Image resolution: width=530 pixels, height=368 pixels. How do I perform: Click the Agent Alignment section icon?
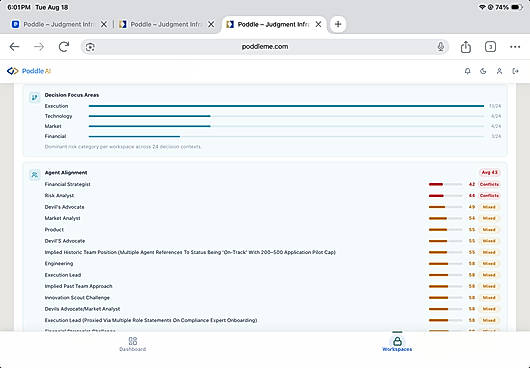(34, 175)
